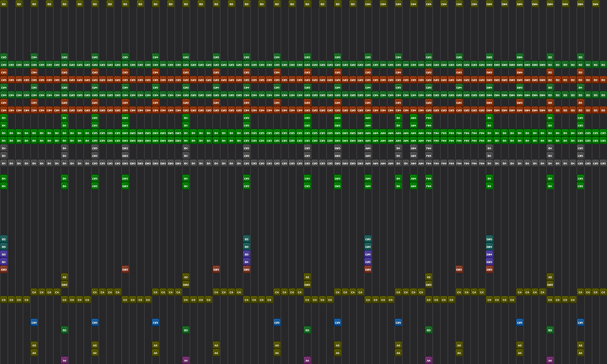Select the last yellow A2 note
Viewport: 607px width, 364px height.
tap(550, 277)
